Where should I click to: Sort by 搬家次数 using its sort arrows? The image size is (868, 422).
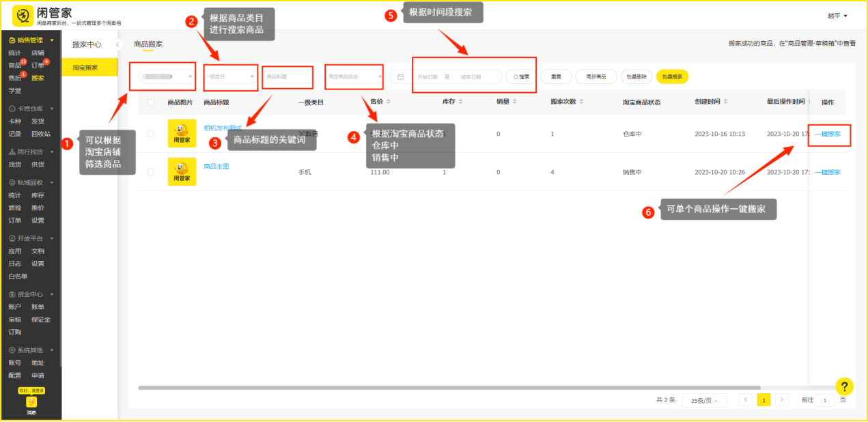[580, 102]
